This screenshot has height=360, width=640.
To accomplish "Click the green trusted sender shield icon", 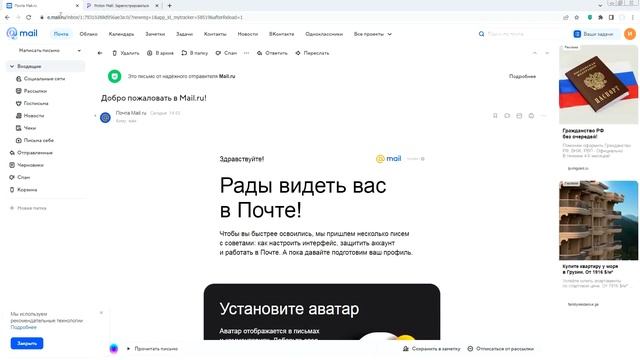I will point(115,76).
